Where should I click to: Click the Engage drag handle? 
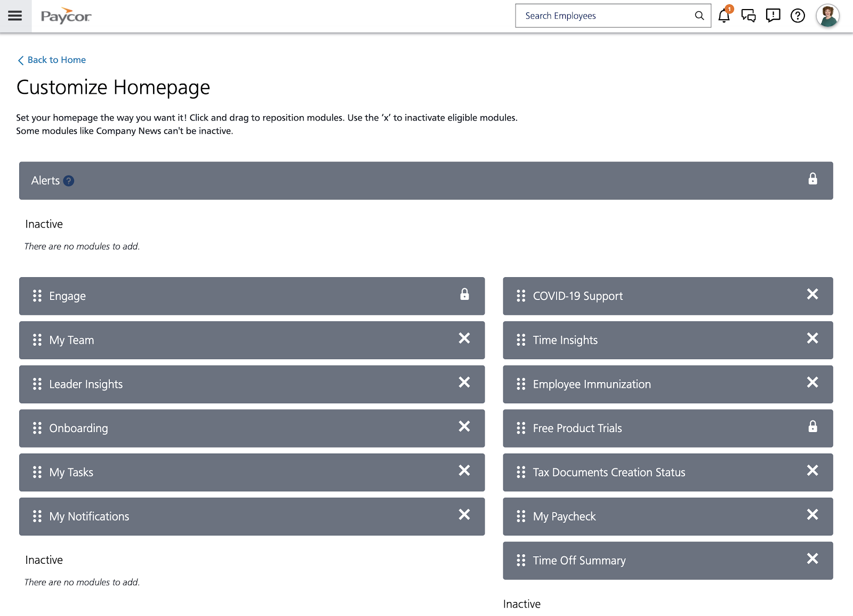point(37,296)
